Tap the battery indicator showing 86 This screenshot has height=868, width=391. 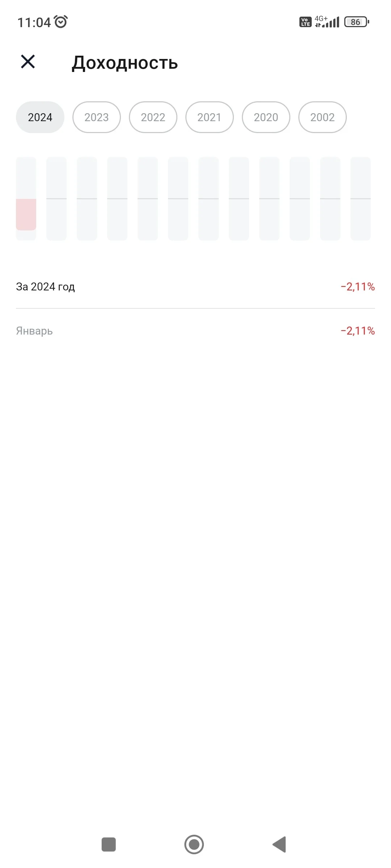[357, 22]
